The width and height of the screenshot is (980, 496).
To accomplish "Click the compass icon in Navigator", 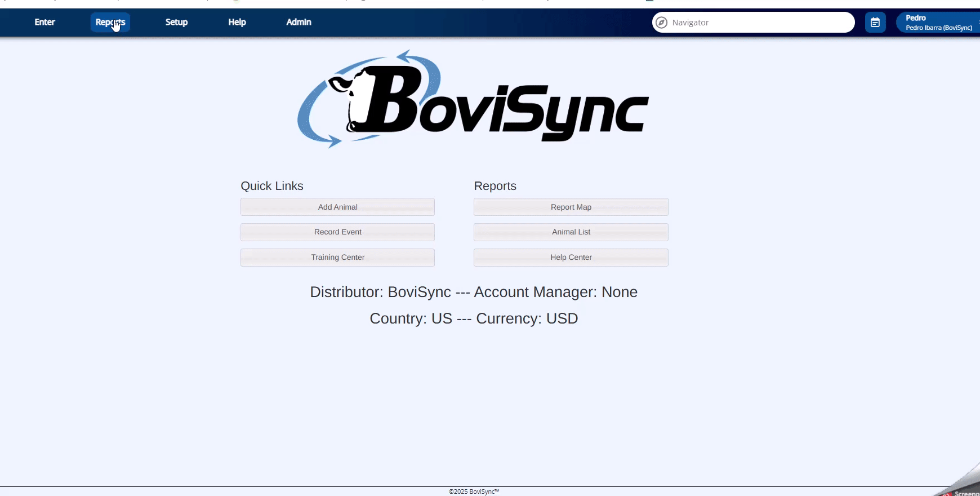I will tap(662, 23).
